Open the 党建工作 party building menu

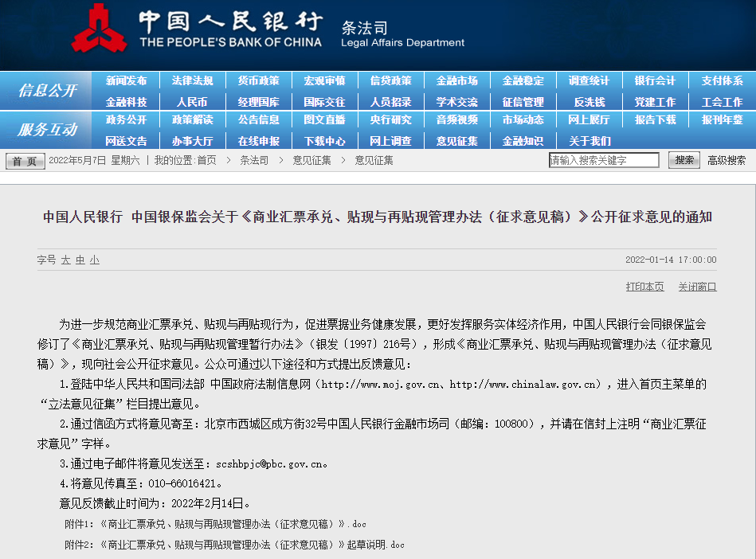[x=655, y=100]
